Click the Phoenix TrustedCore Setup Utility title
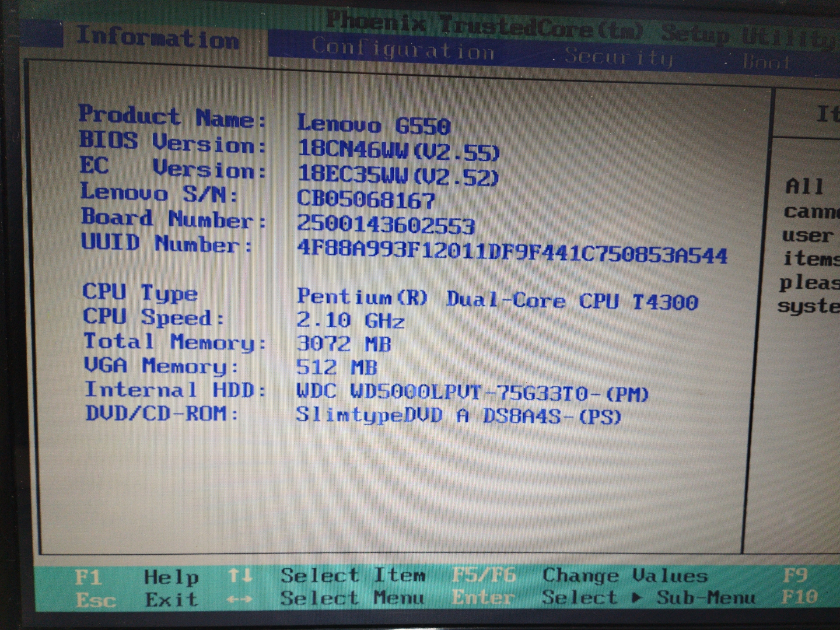The width and height of the screenshot is (840, 630). pyautogui.click(x=582, y=30)
